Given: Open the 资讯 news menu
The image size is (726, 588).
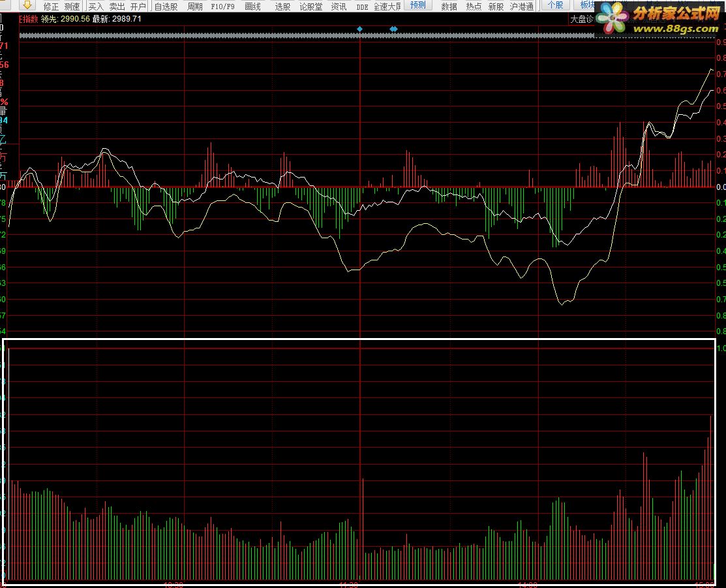Looking at the screenshot, I should click(339, 7).
